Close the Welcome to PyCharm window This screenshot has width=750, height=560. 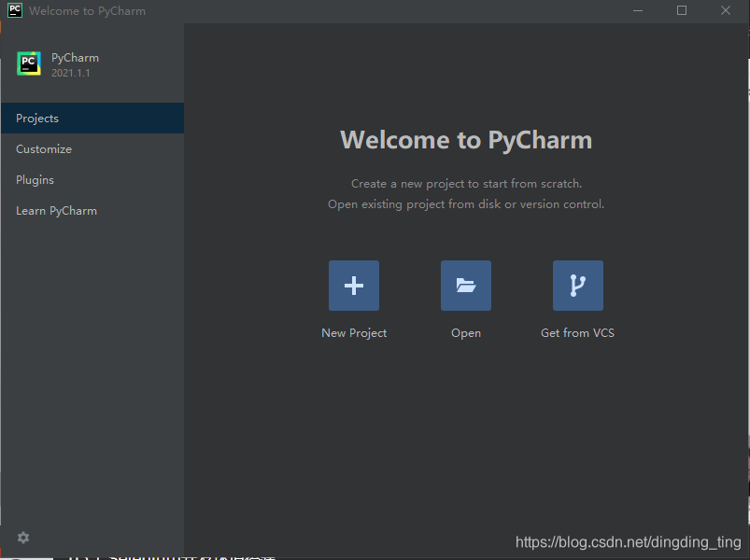pyautogui.click(x=726, y=10)
